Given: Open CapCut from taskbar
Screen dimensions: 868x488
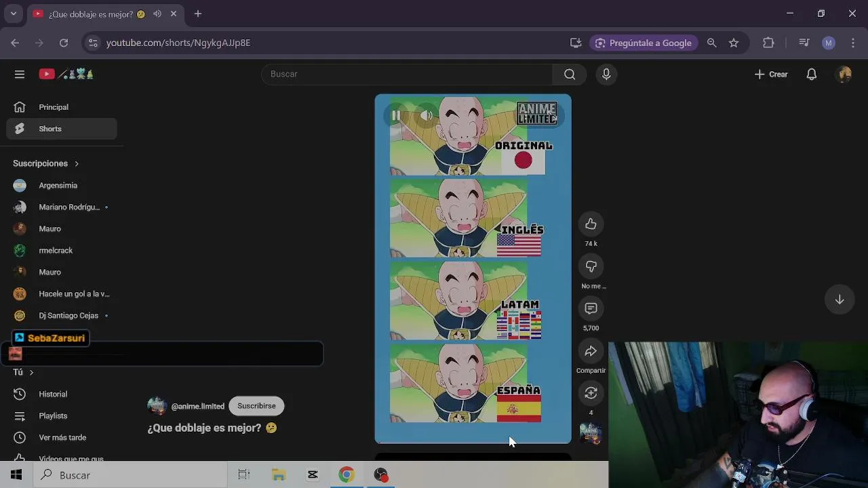Looking at the screenshot, I should pos(313,475).
